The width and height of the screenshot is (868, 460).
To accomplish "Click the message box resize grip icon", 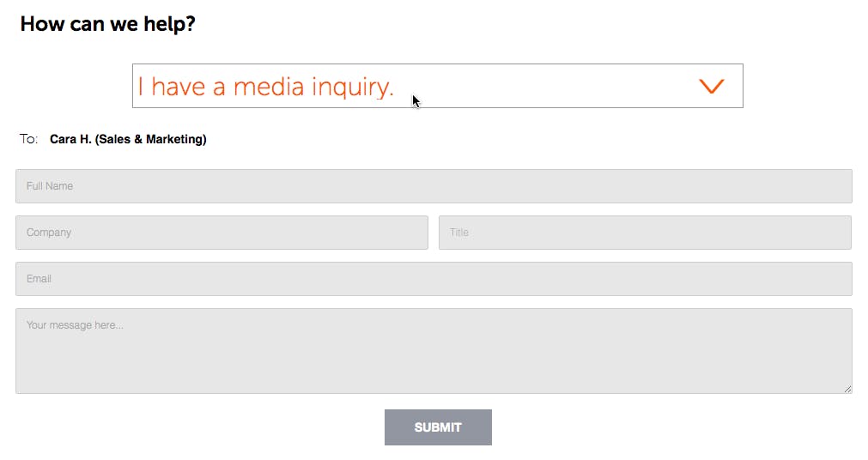I will tap(847, 389).
